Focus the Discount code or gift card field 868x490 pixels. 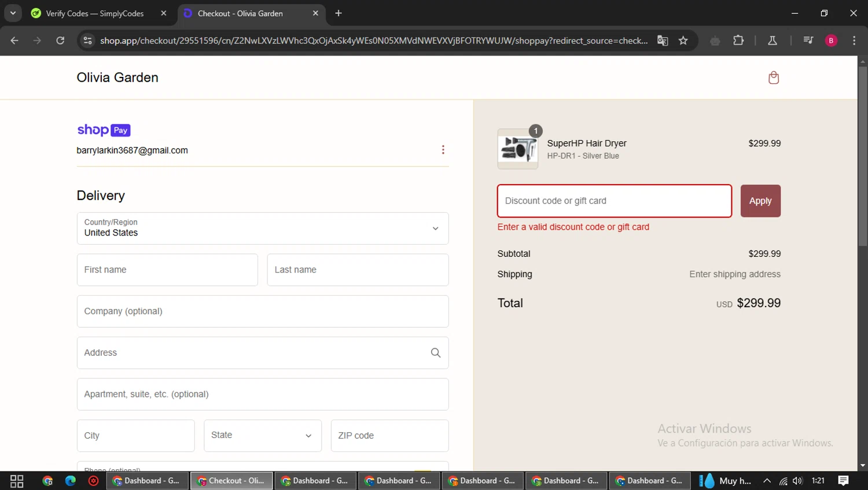(615, 201)
